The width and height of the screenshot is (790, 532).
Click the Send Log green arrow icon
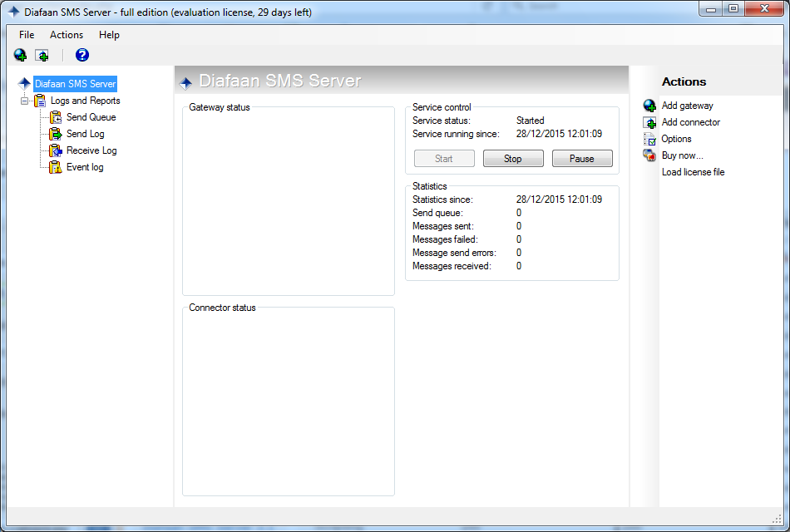coord(55,133)
